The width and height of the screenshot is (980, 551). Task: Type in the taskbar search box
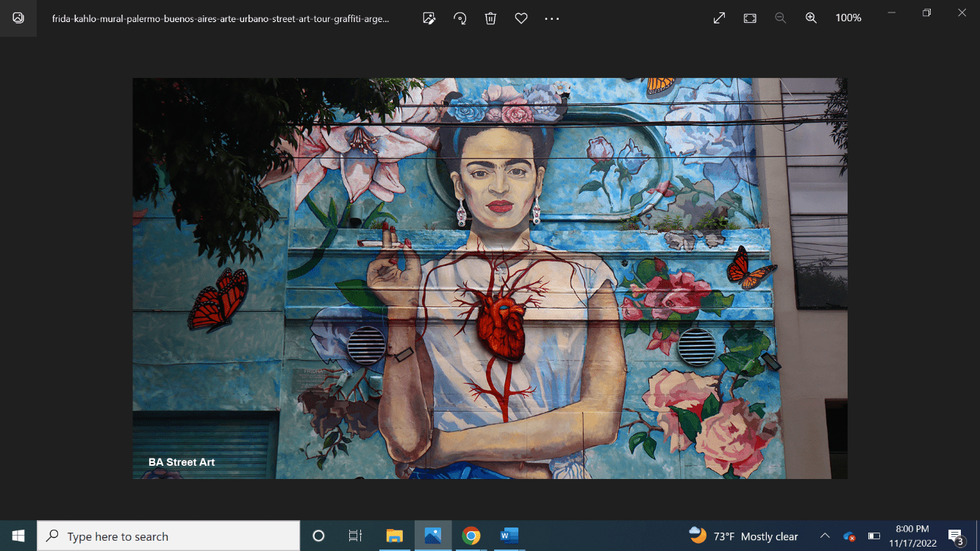[x=169, y=536]
